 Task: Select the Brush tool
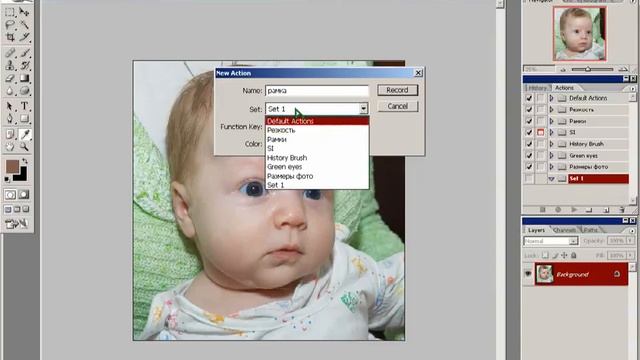[24, 53]
